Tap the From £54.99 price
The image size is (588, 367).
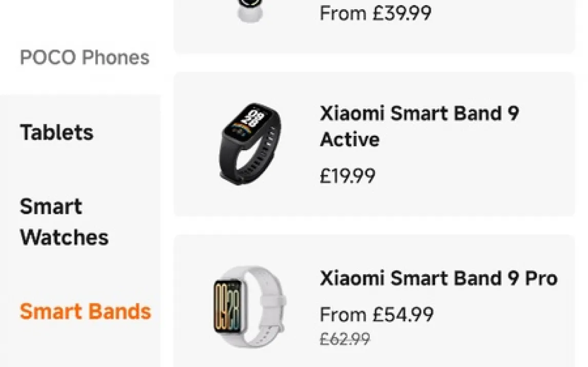click(x=376, y=314)
